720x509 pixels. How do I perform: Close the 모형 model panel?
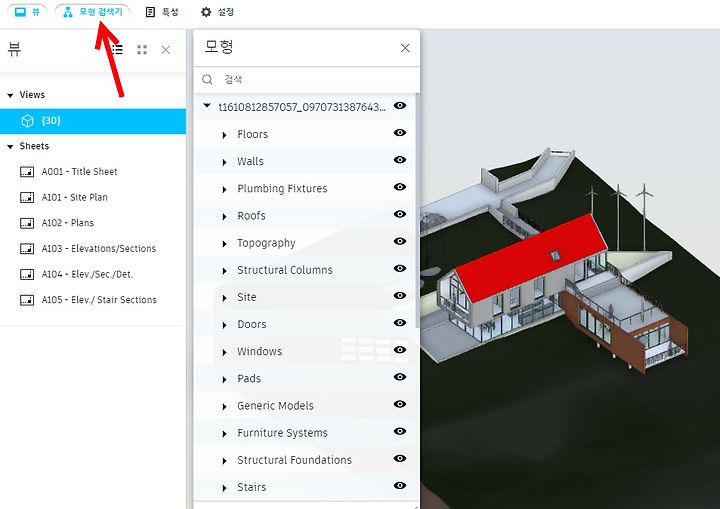(x=405, y=48)
